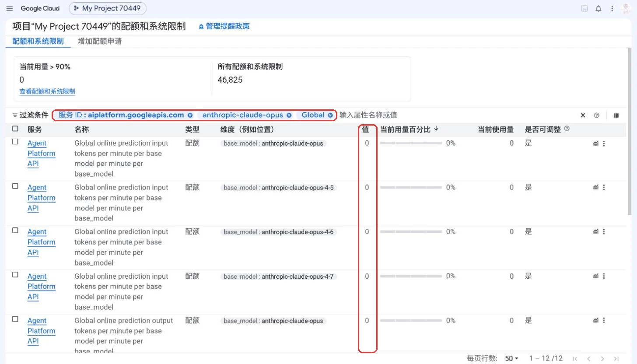This screenshot has height=364, width=637.
Task: Check the anthropic-claude-opus-4-6 row checkbox
Action: pyautogui.click(x=15, y=230)
